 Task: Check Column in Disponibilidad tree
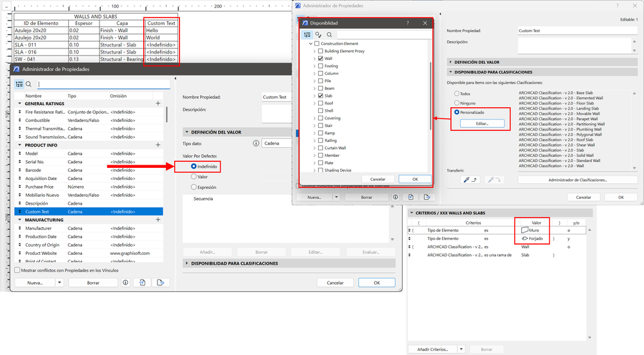320,73
